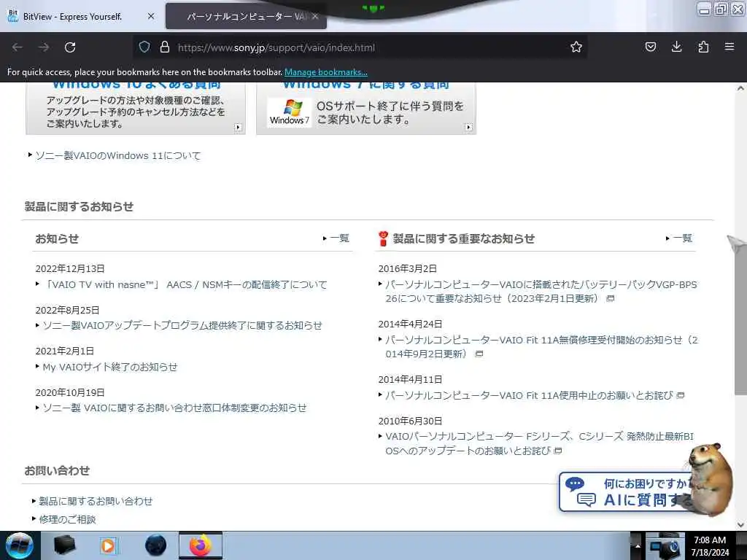Open the AIに質問する chat widget
Viewport: 747px width, 560px height.
624,492
